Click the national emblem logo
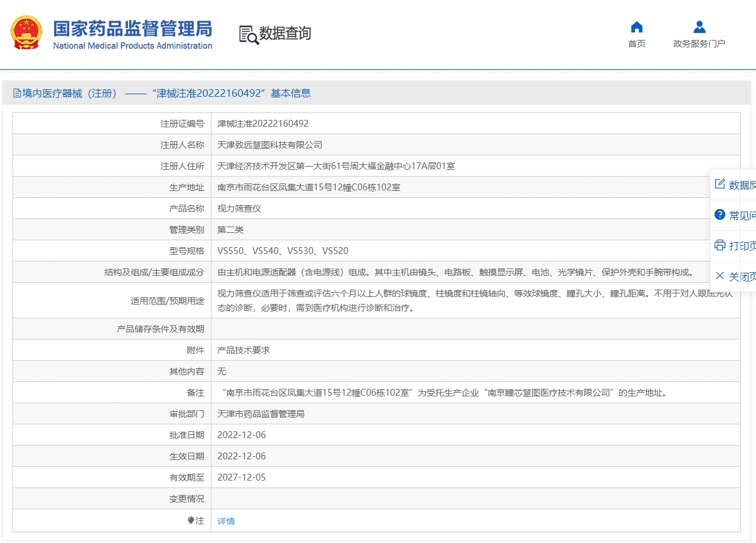Image resolution: width=756 pixels, height=543 pixels. (x=27, y=33)
